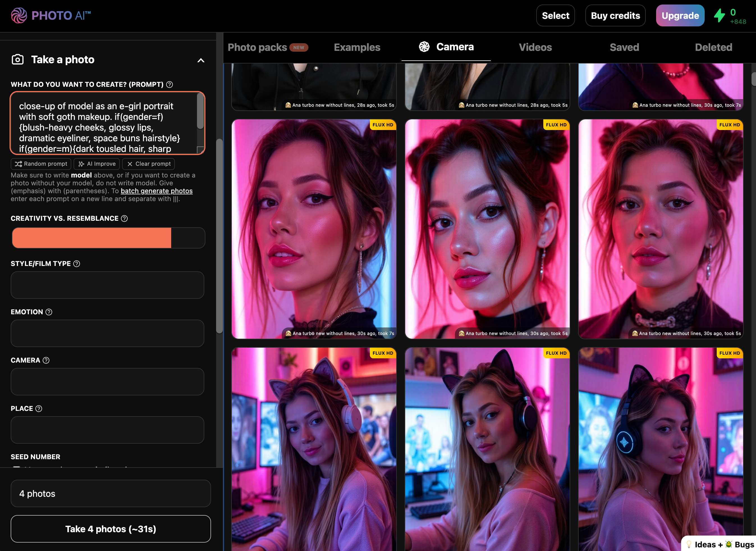Click the help icon beside the Place label
Image resolution: width=756 pixels, height=551 pixels.
(x=39, y=409)
